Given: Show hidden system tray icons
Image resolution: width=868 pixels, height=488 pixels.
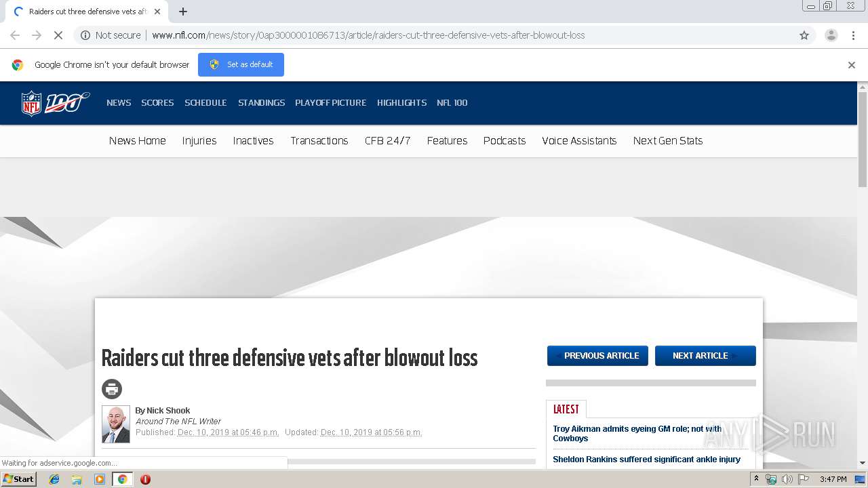Looking at the screenshot, I should (x=756, y=479).
